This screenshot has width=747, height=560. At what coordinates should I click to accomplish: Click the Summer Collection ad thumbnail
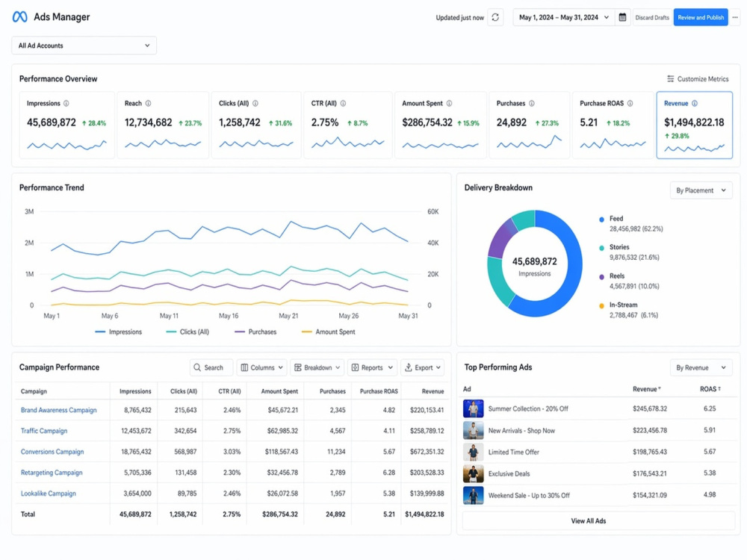(x=473, y=408)
